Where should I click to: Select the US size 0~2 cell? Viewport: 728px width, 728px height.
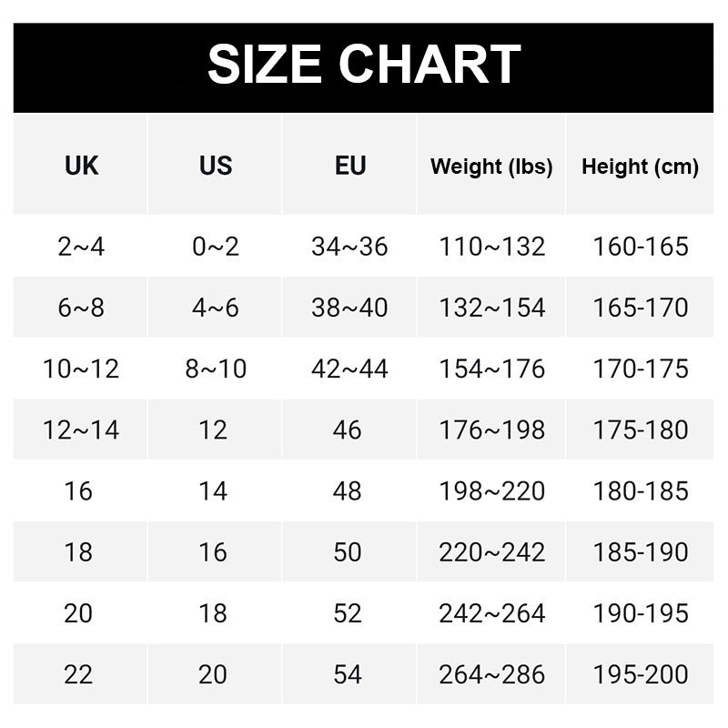coord(216,247)
